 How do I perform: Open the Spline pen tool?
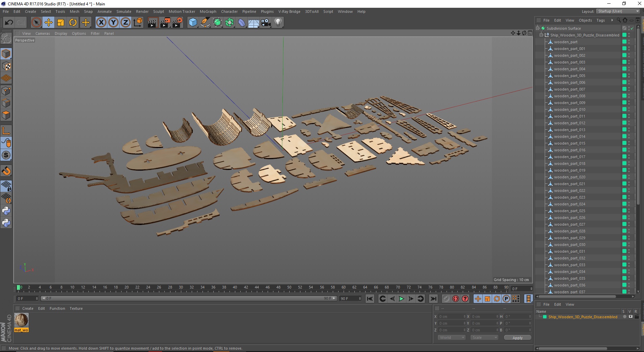pyautogui.click(x=205, y=23)
